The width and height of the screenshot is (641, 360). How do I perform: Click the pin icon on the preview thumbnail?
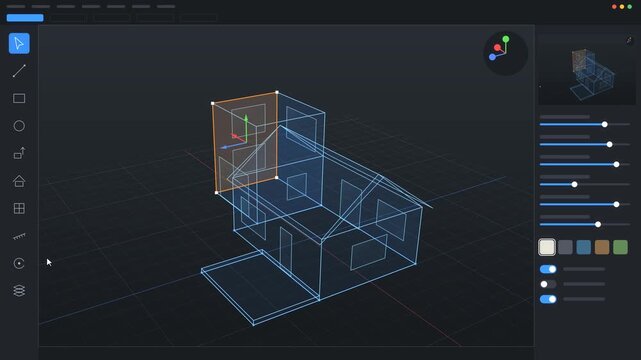point(629,40)
